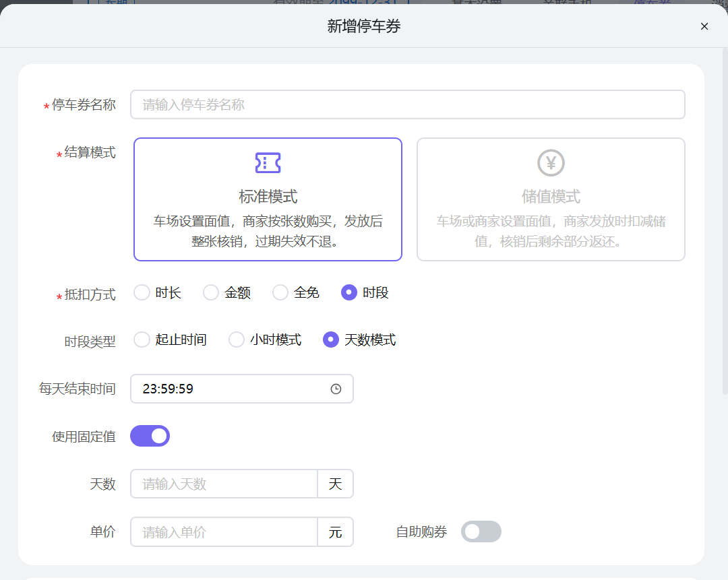Choose the 全免 radio button

click(x=280, y=292)
